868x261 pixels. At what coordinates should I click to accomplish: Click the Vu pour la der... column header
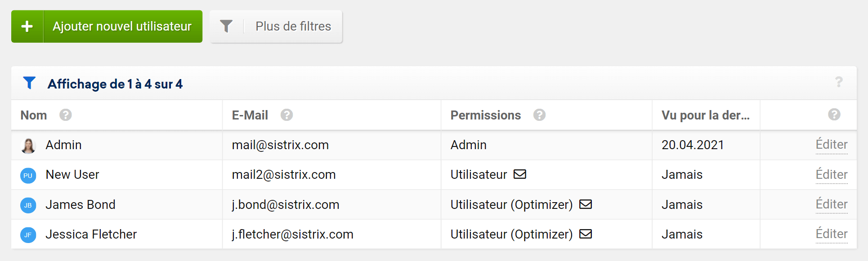(x=705, y=115)
